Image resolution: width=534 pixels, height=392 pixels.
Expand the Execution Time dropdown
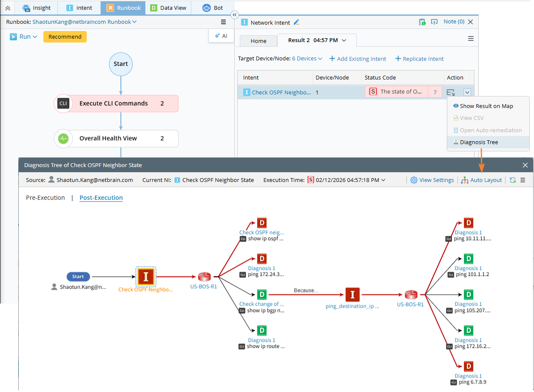(383, 180)
